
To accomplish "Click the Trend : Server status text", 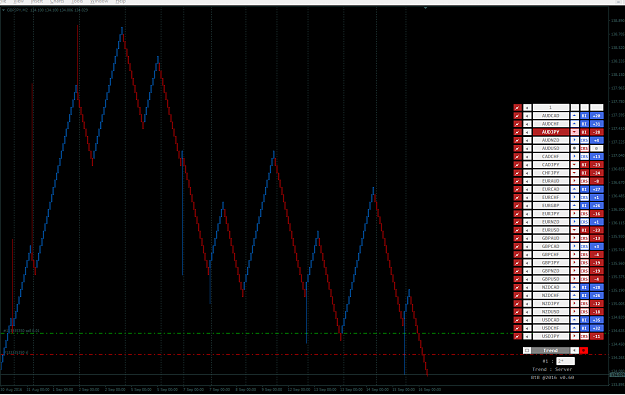I will pos(552,369).
